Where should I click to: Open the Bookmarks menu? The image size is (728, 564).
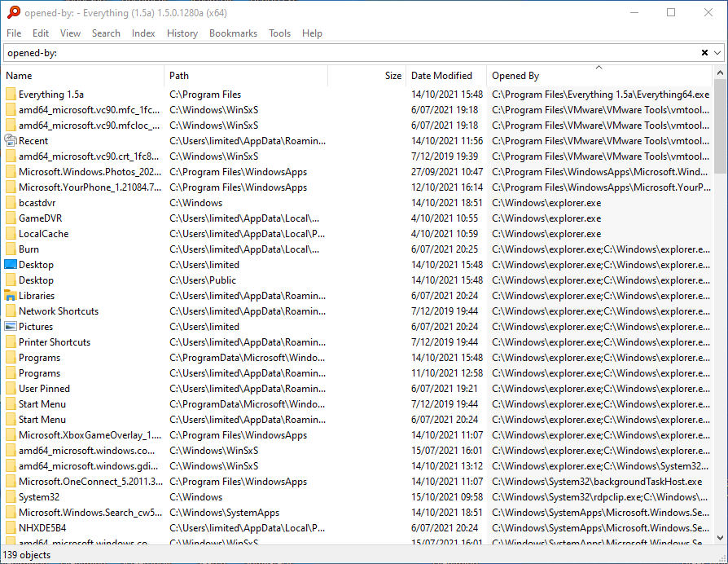tap(233, 33)
